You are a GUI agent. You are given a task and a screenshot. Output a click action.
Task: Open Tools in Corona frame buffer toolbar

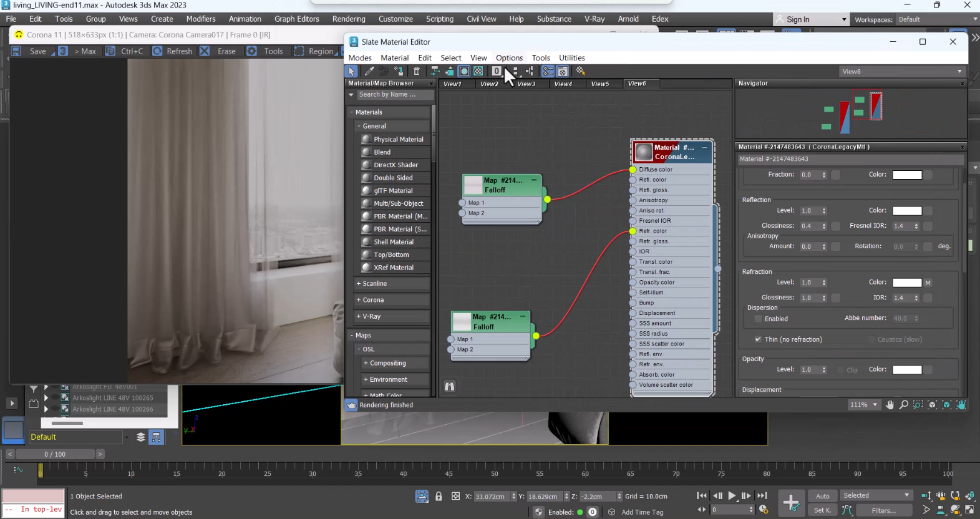pyautogui.click(x=265, y=51)
